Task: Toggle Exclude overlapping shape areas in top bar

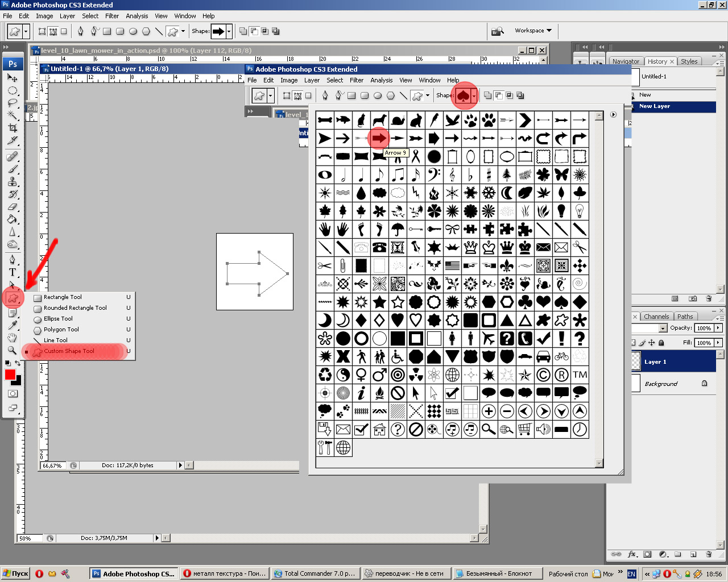Action: point(276,31)
